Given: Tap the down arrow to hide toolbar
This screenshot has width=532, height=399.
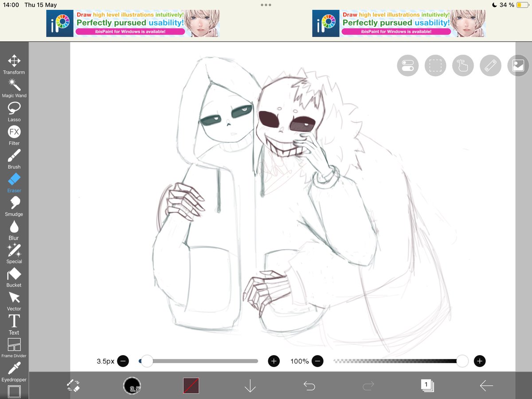Looking at the screenshot, I should 250,386.
